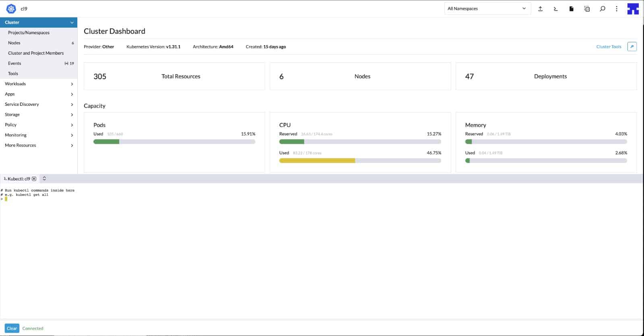Image resolution: width=644 pixels, height=336 pixels.
Task: Expand the Storage sidebar section
Action: (x=38, y=115)
